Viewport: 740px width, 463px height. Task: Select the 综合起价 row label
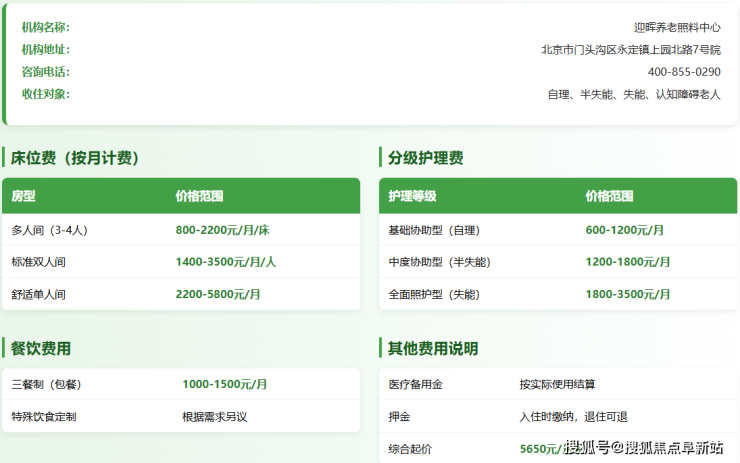click(x=410, y=449)
